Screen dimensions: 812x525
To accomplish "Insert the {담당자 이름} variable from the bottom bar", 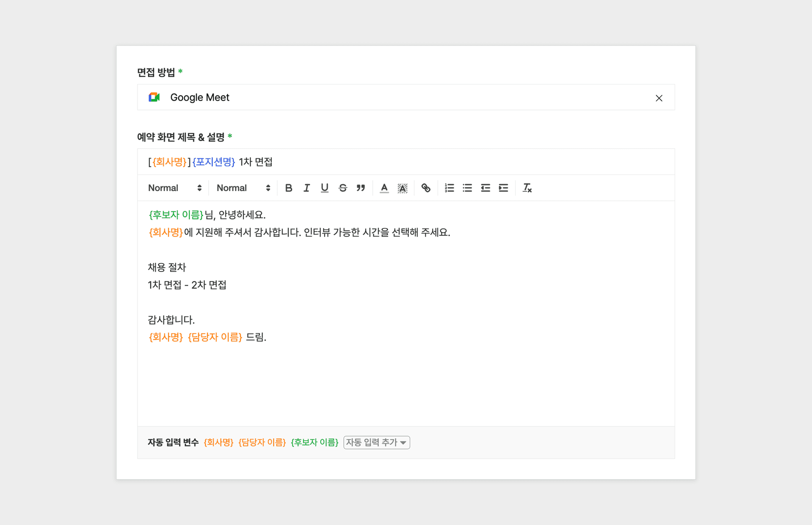I will coord(262,442).
